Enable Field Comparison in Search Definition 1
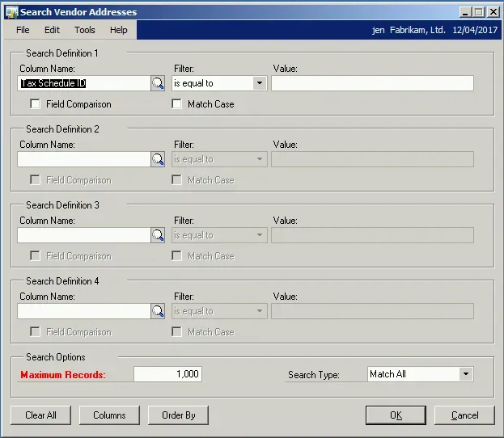The width and height of the screenshot is (504, 438). point(35,104)
